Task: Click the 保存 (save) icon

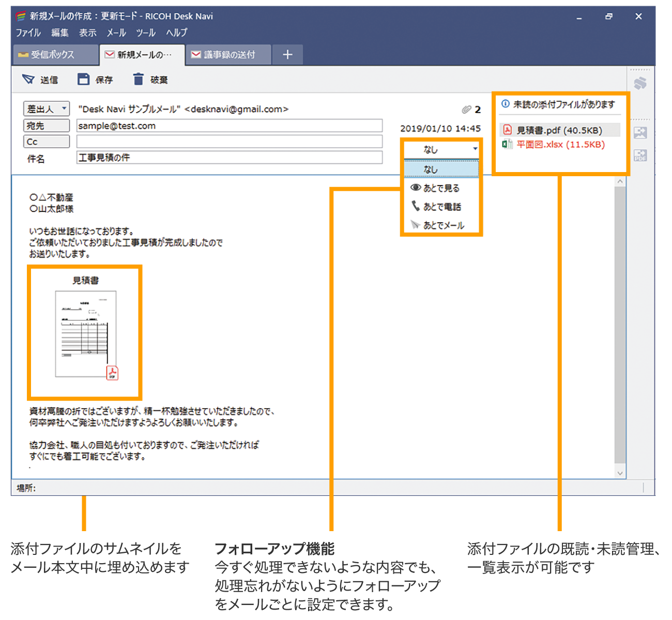Action: click(x=83, y=79)
